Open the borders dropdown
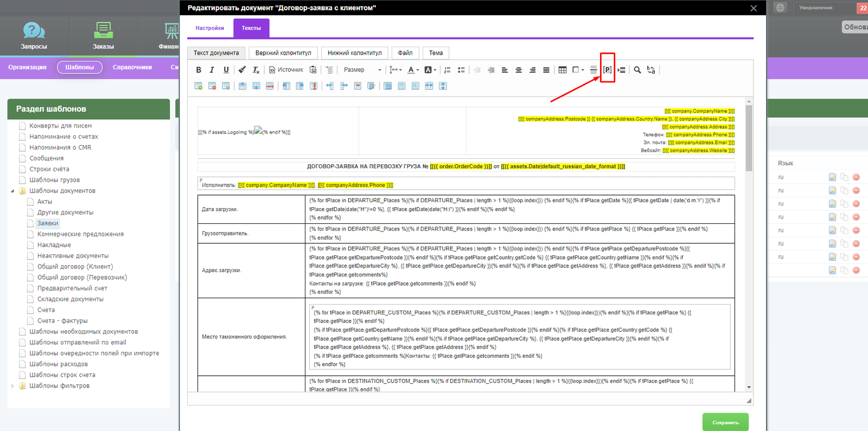 [578, 70]
